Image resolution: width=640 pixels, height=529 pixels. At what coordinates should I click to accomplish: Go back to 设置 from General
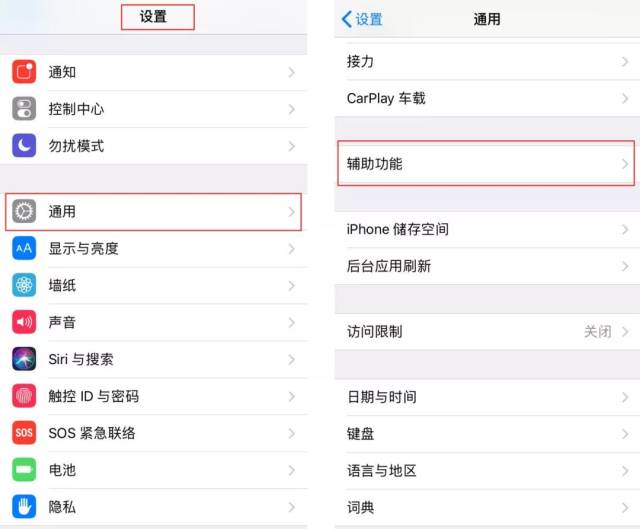pyautogui.click(x=362, y=19)
